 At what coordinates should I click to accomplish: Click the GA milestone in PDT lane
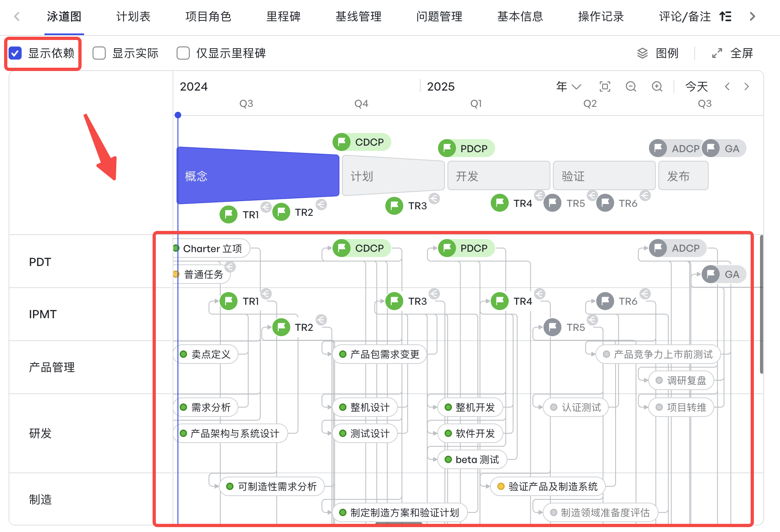(x=725, y=274)
